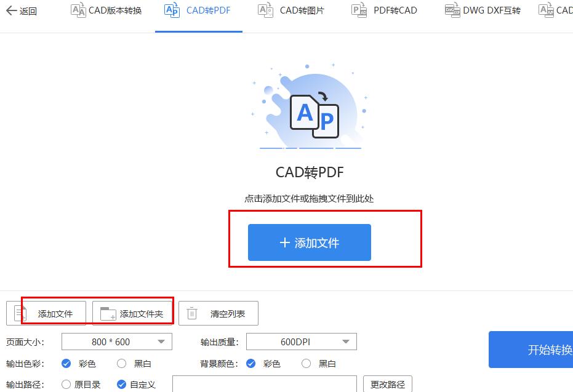Screen dimensions: 573x392
Task: Click the trash icon on 清空列表 button
Action: (x=192, y=313)
